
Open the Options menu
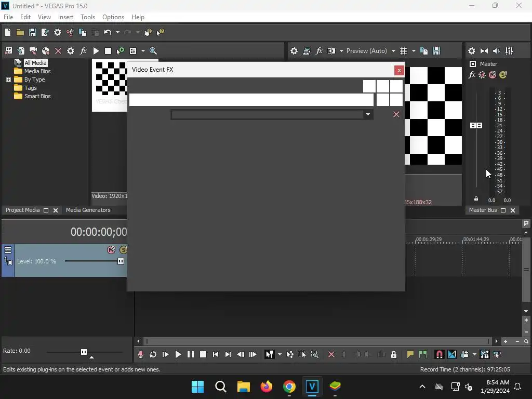pyautogui.click(x=113, y=17)
